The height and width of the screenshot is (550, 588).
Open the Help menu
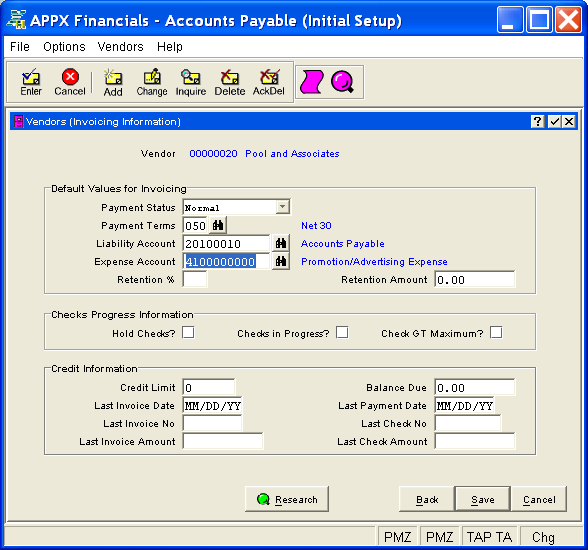[x=170, y=46]
